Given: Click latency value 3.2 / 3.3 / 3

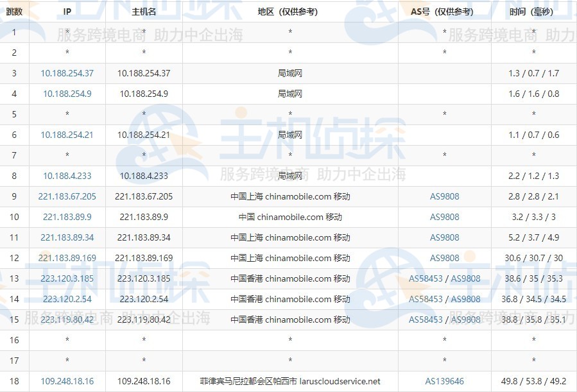Looking at the screenshot, I should click(x=533, y=217).
